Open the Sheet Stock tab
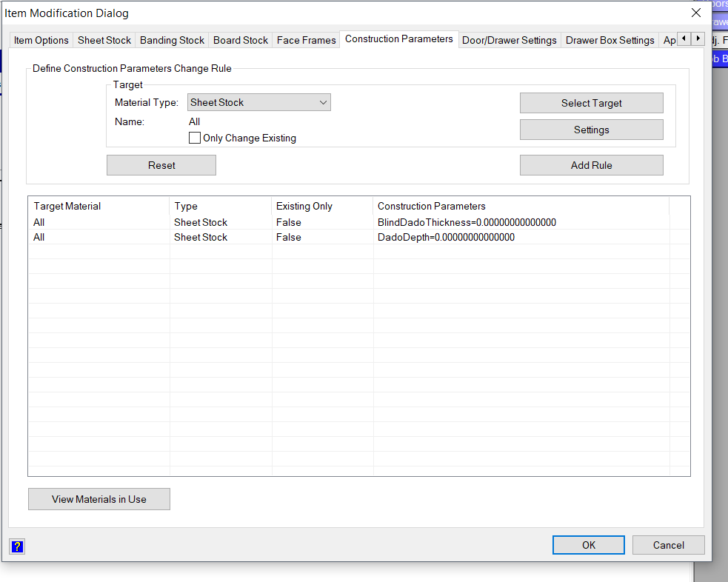Image resolution: width=728 pixels, height=582 pixels. click(104, 40)
